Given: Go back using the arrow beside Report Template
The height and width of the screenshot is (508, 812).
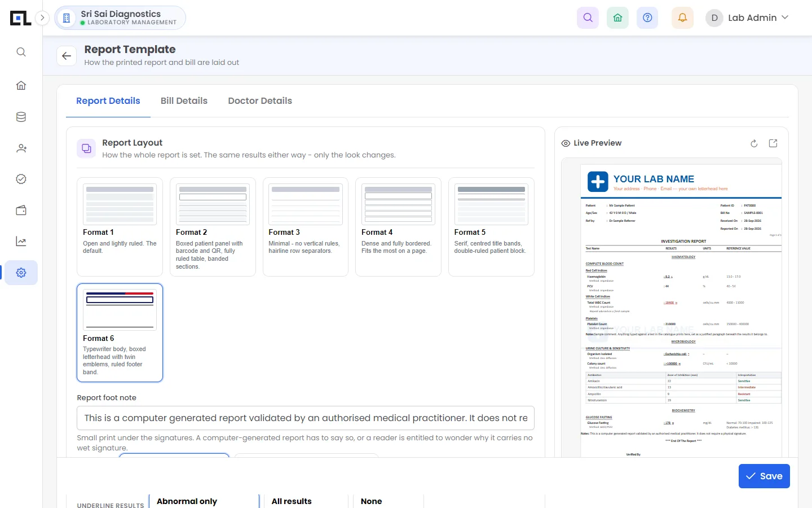Looking at the screenshot, I should tap(67, 55).
